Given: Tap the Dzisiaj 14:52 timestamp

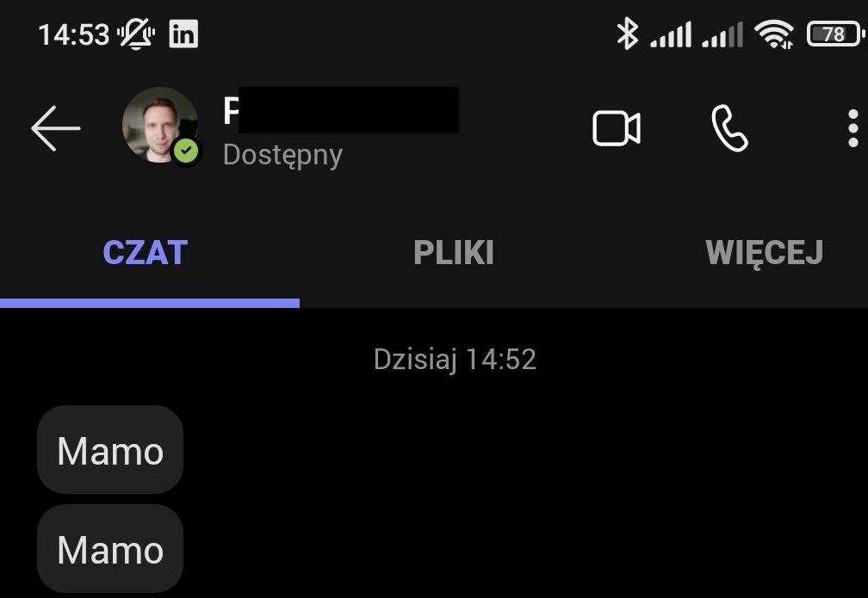Looking at the screenshot, I should point(455,360).
